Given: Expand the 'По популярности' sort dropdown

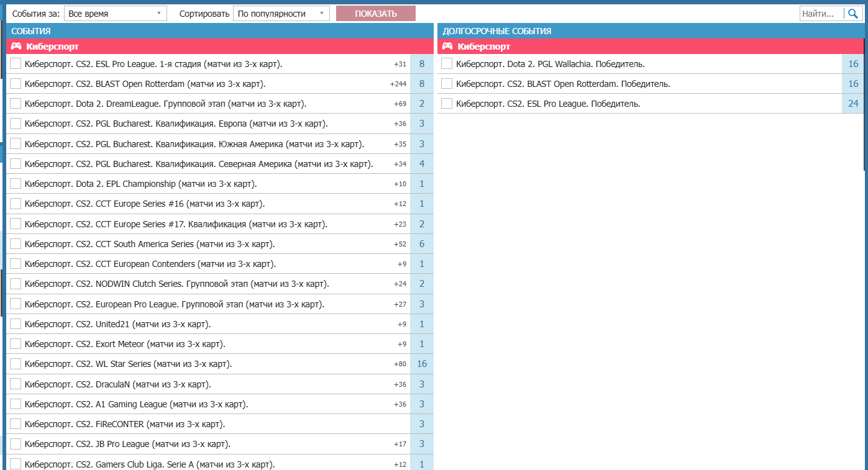Looking at the screenshot, I should [x=281, y=14].
